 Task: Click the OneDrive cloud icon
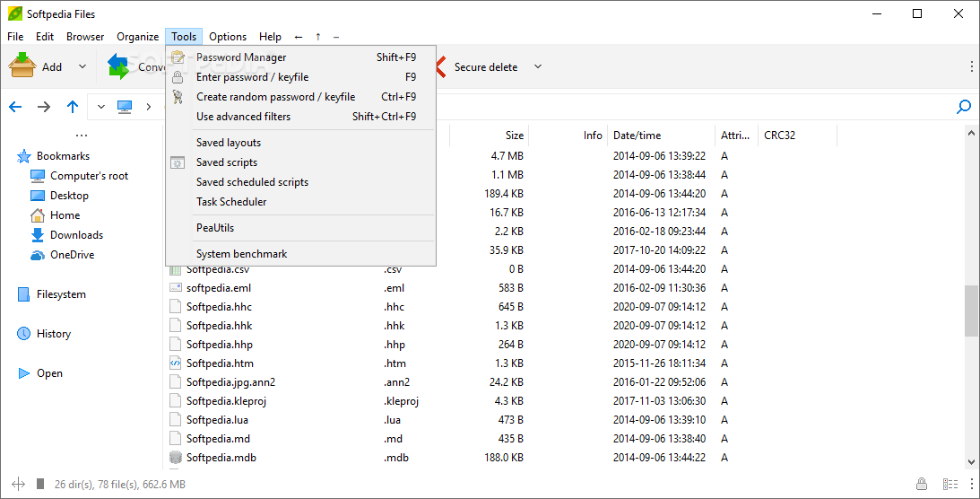(38, 255)
